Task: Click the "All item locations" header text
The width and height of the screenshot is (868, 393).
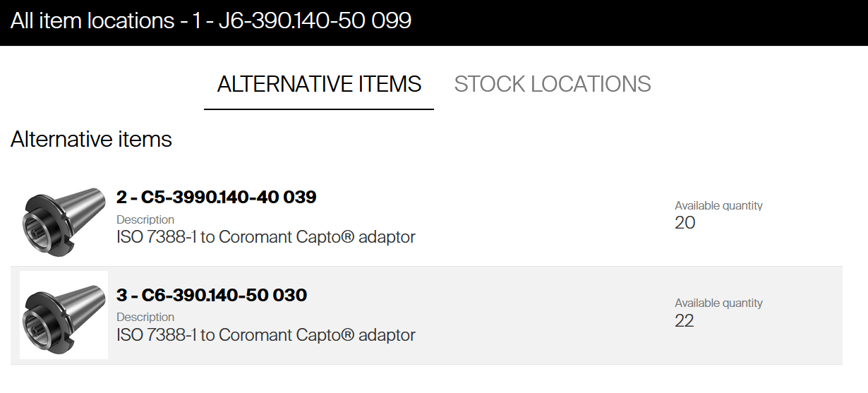Action: point(92,20)
